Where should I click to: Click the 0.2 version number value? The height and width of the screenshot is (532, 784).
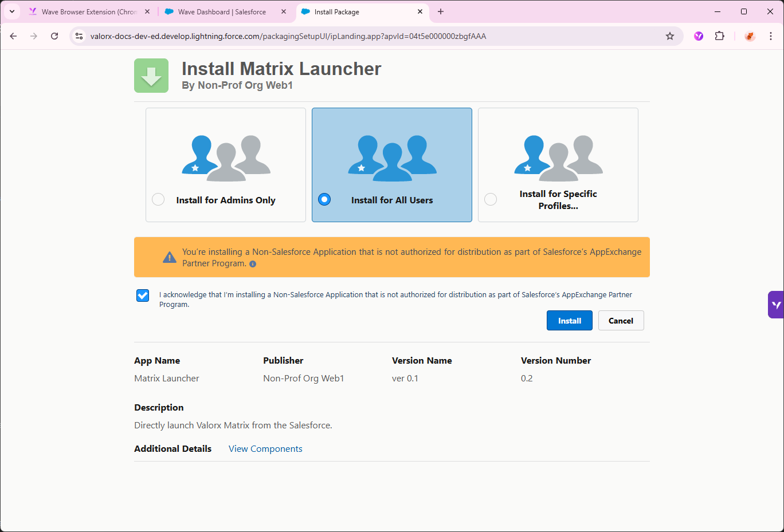click(x=527, y=379)
